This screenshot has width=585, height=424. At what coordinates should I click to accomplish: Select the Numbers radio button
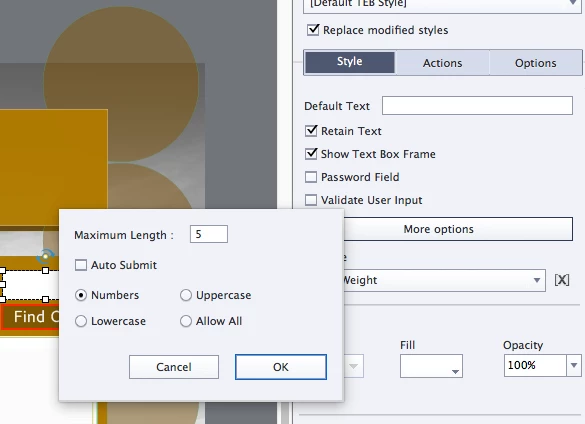[x=81, y=295]
